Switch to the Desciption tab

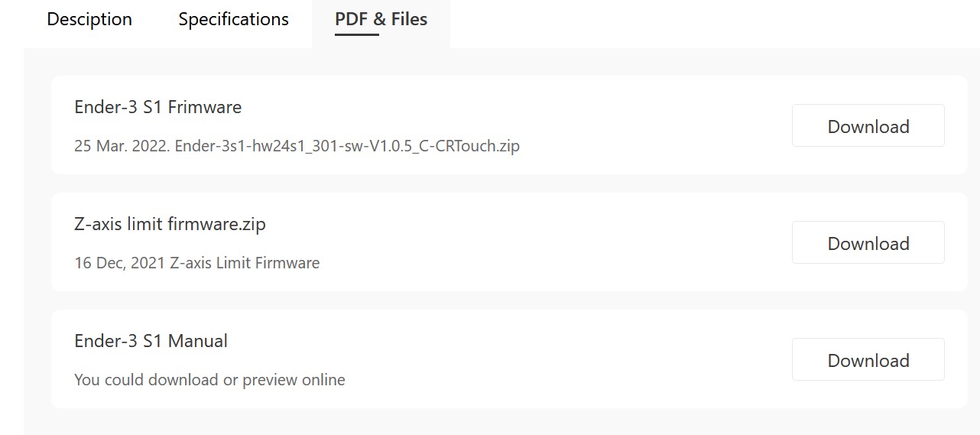pos(89,19)
